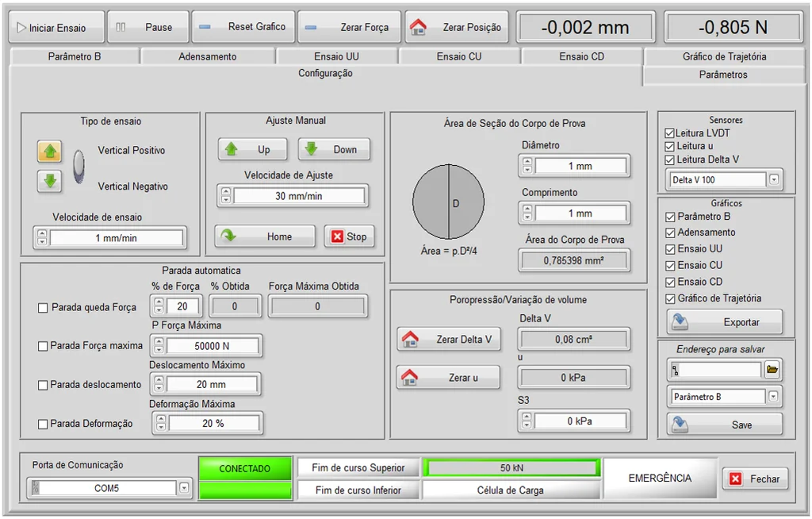Flip the Vertical Positivo/Negativo toggle switch
The height and width of the screenshot is (519, 812).
79,167
